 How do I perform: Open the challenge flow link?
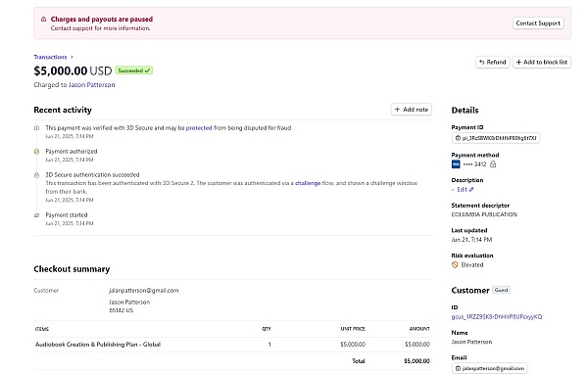(x=308, y=183)
